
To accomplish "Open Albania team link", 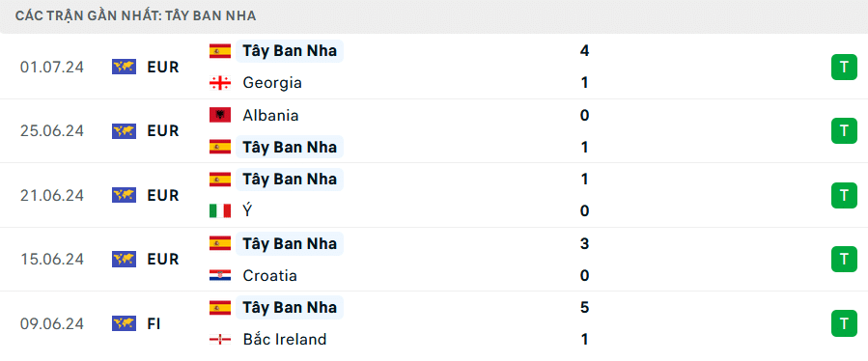I will coord(270,115).
